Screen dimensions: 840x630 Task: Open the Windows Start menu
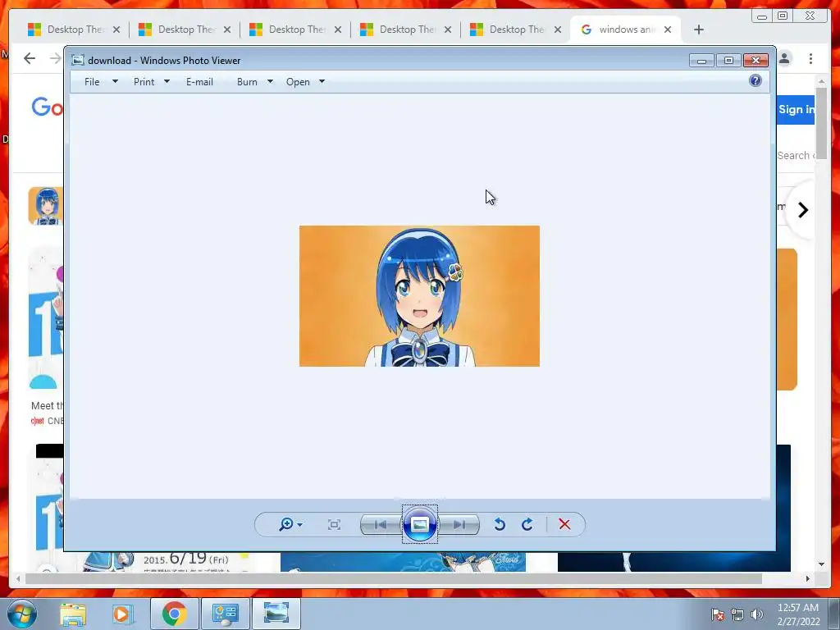(22, 614)
